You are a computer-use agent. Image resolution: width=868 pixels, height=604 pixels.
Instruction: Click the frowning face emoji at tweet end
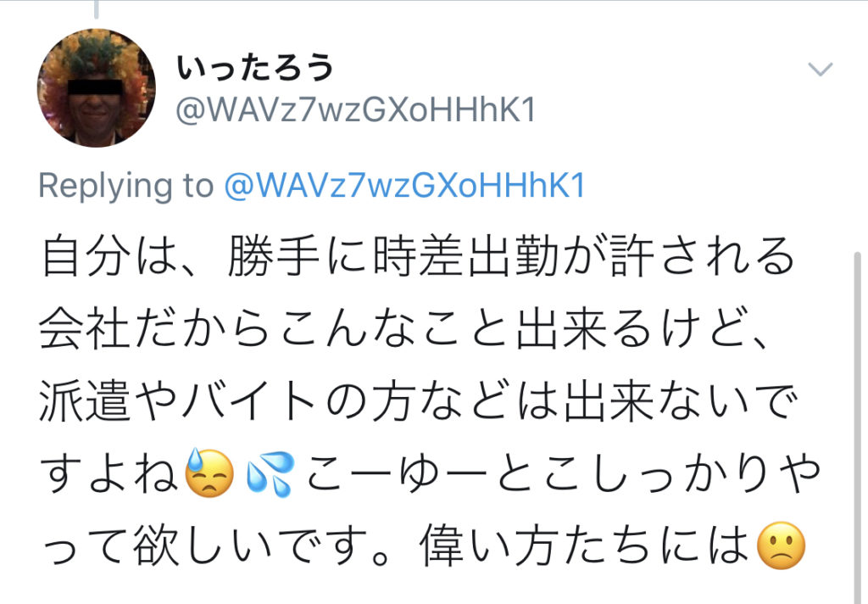[x=781, y=545]
